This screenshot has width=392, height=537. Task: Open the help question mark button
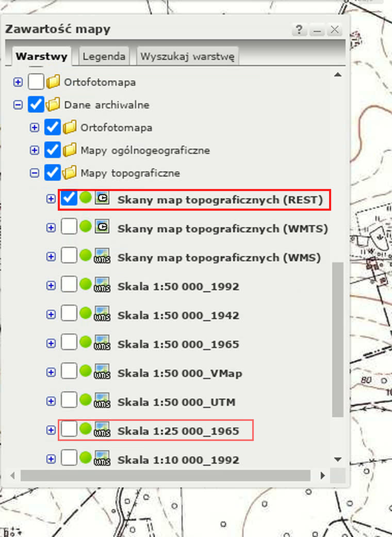[299, 30]
